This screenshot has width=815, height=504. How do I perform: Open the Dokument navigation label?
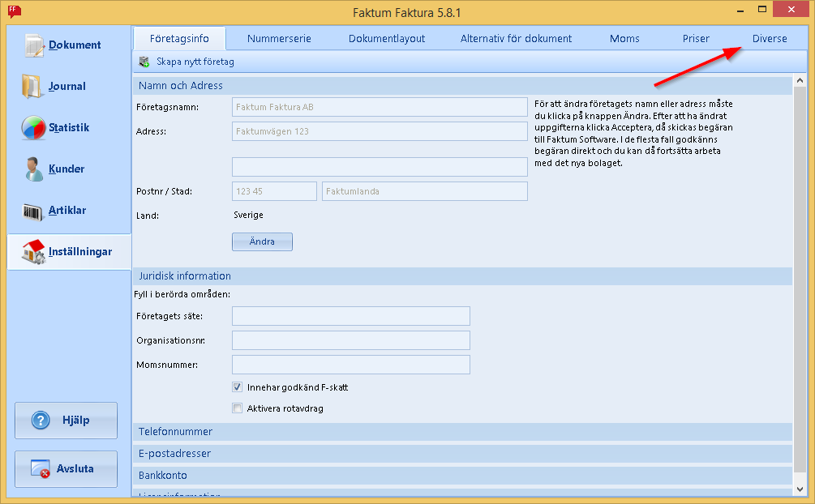tap(75, 45)
